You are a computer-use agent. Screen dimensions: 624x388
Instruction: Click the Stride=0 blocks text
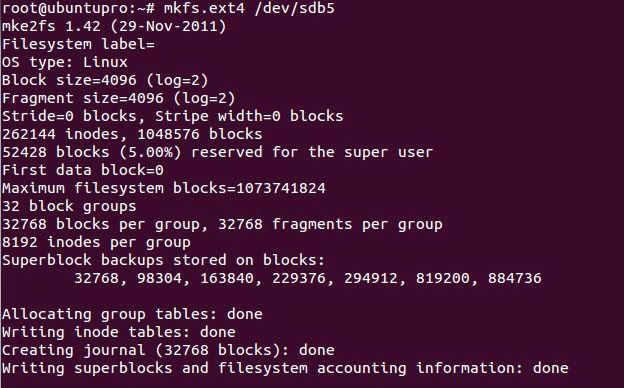pos(69,116)
